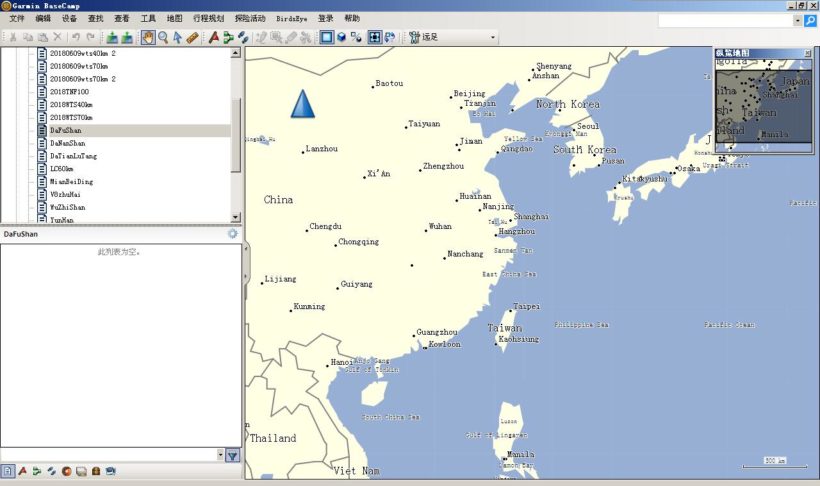Select the Hand pan tool
Viewport: 820px width, 486px height.
(148, 37)
